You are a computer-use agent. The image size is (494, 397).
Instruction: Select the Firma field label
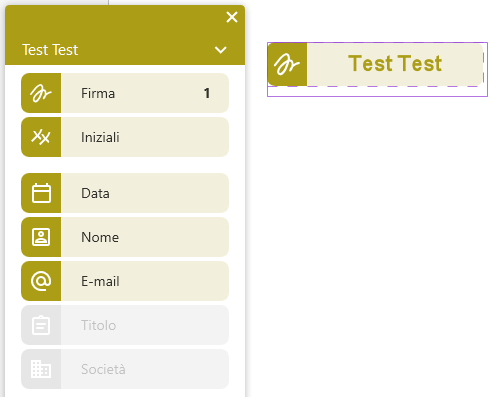coord(98,93)
